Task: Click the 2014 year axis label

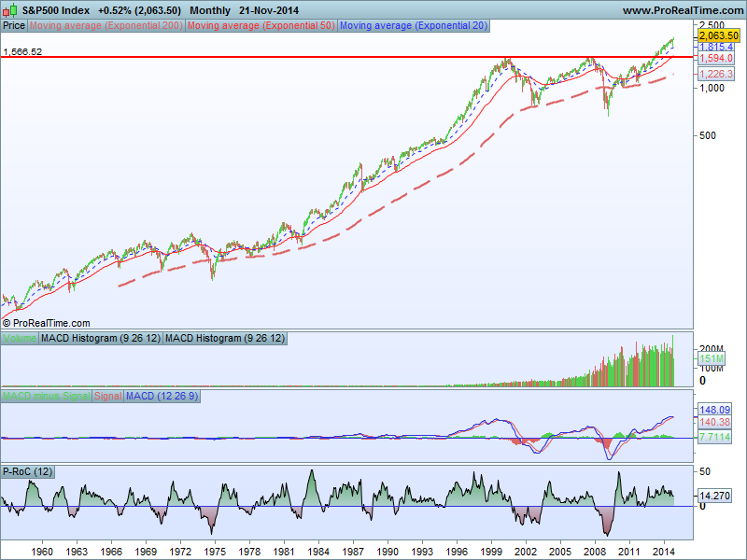Action: click(x=664, y=552)
